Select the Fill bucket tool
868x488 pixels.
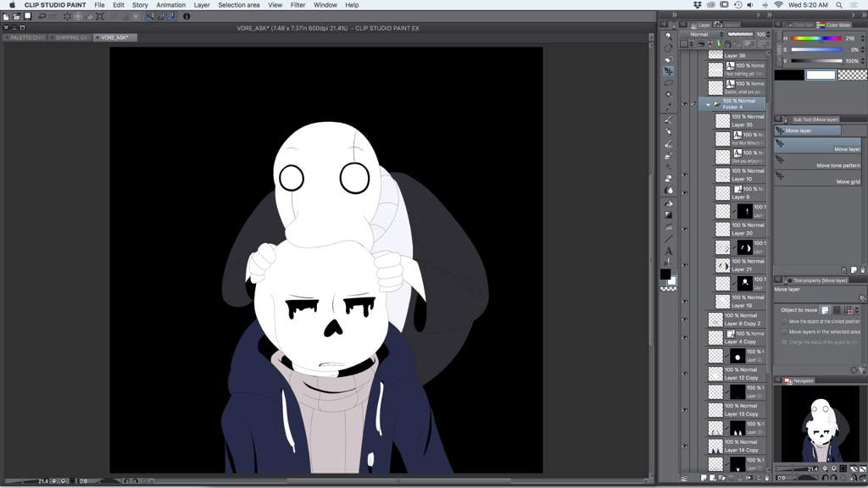click(669, 203)
